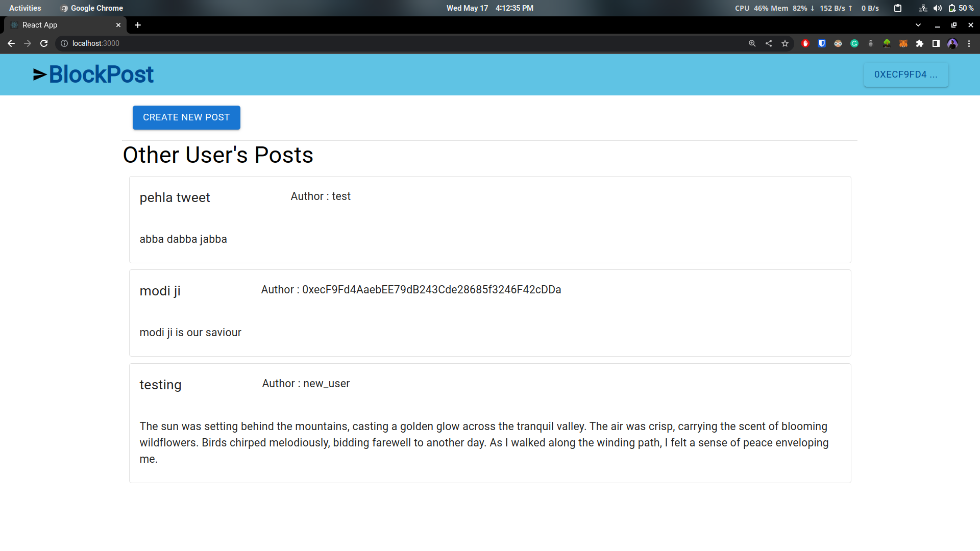Open the Grammarly extension icon

pyautogui.click(x=854, y=43)
